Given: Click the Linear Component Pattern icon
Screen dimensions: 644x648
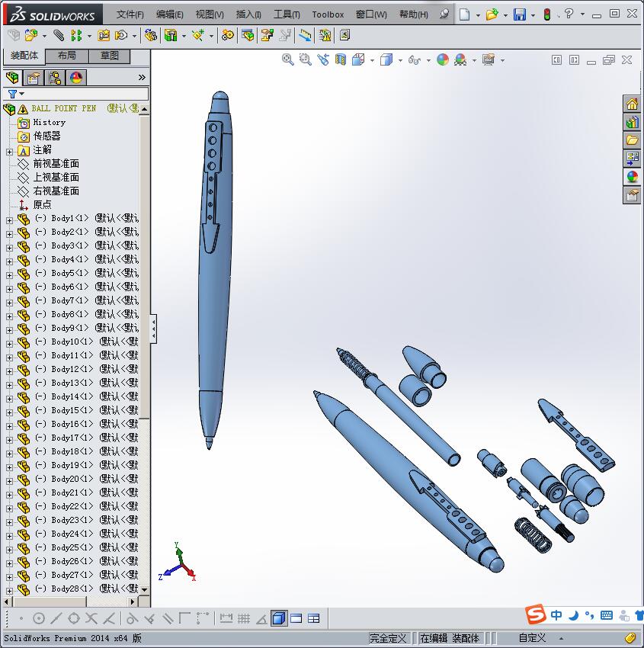Looking at the screenshot, I should click(76, 36).
